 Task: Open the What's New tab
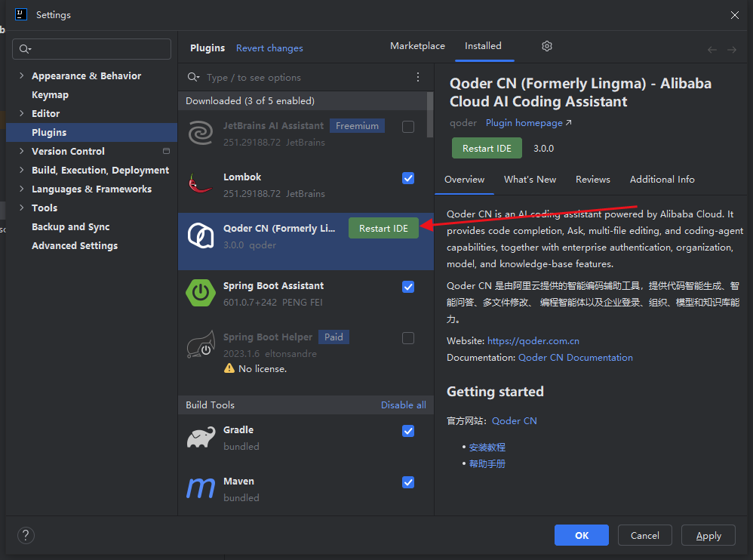530,179
